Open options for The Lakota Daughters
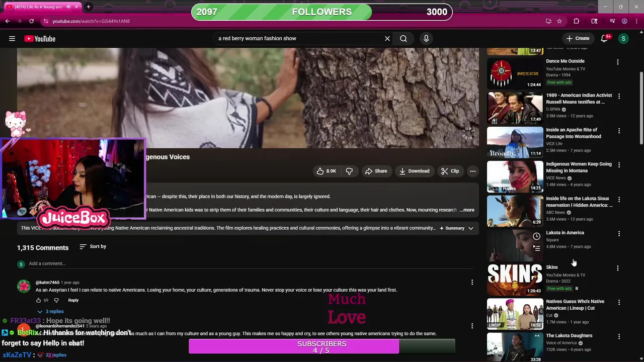The image size is (644, 362). click(x=619, y=337)
